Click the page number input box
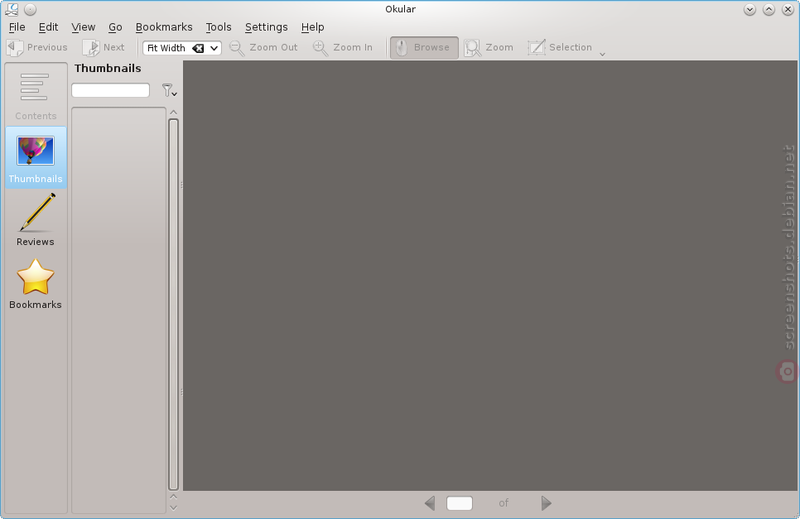This screenshot has height=519, width=800. [x=459, y=503]
